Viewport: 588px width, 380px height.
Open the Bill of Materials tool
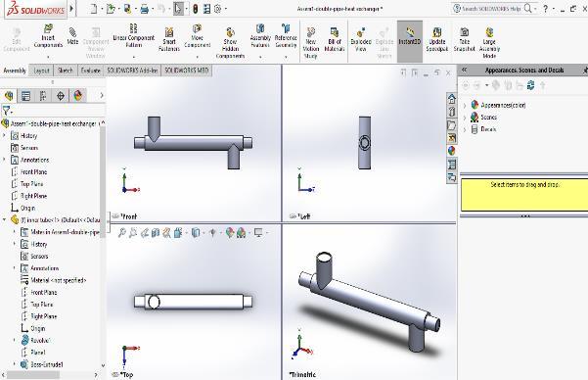335,39
